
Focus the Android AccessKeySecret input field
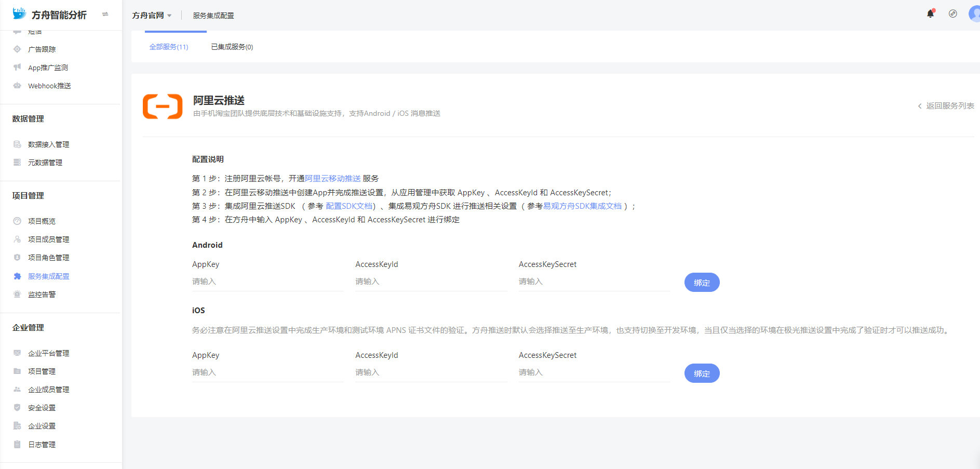595,282
